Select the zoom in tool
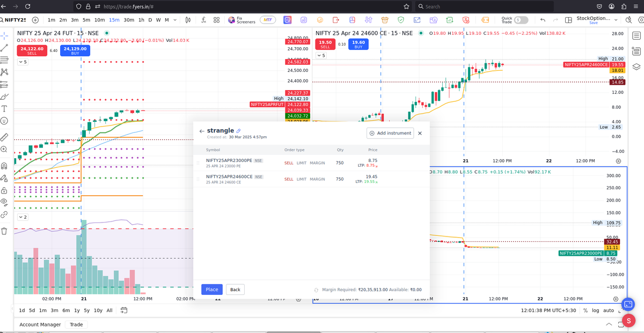This screenshot has height=333, width=644. pos(4,150)
